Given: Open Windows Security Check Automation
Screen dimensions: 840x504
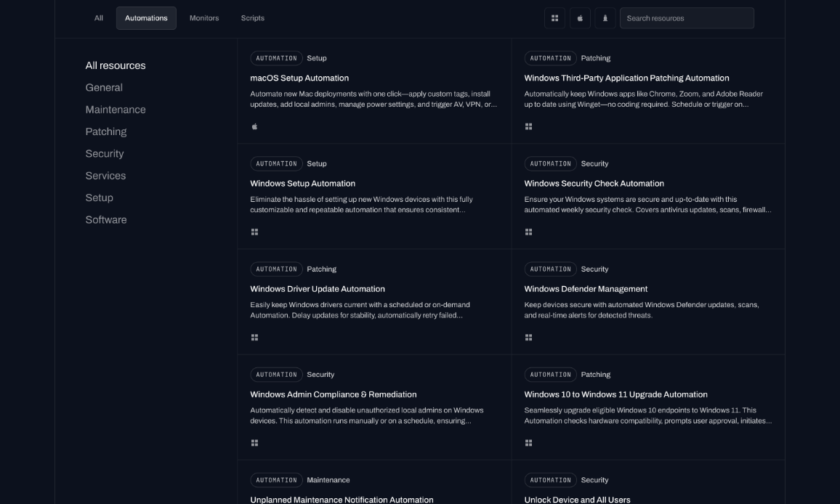Looking at the screenshot, I should pos(594,184).
